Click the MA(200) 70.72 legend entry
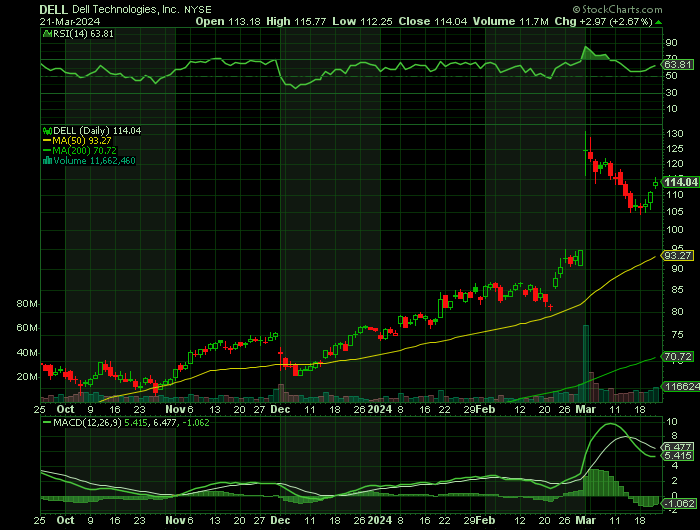 point(79,150)
